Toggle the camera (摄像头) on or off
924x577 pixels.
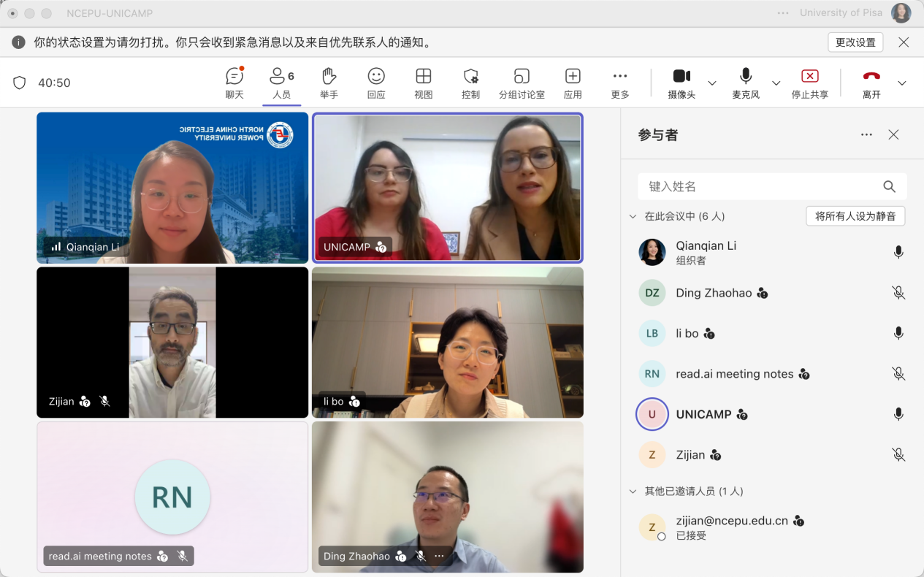pos(681,77)
